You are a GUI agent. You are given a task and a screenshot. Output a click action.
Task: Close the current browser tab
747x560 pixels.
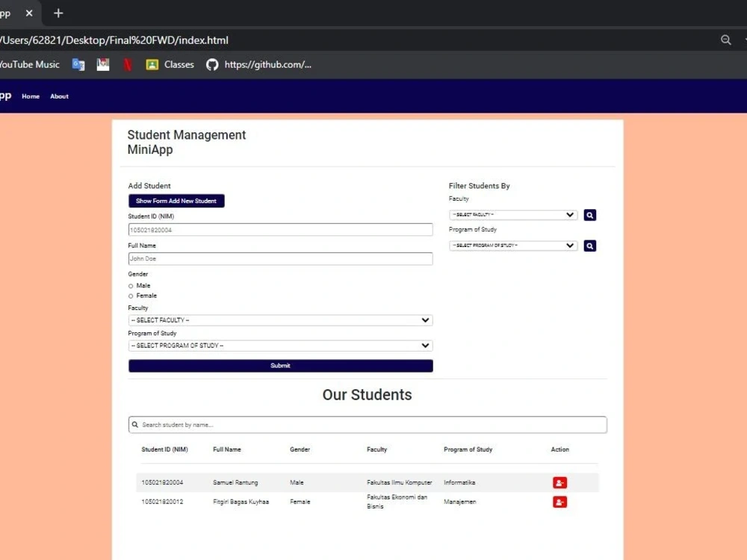click(x=29, y=13)
